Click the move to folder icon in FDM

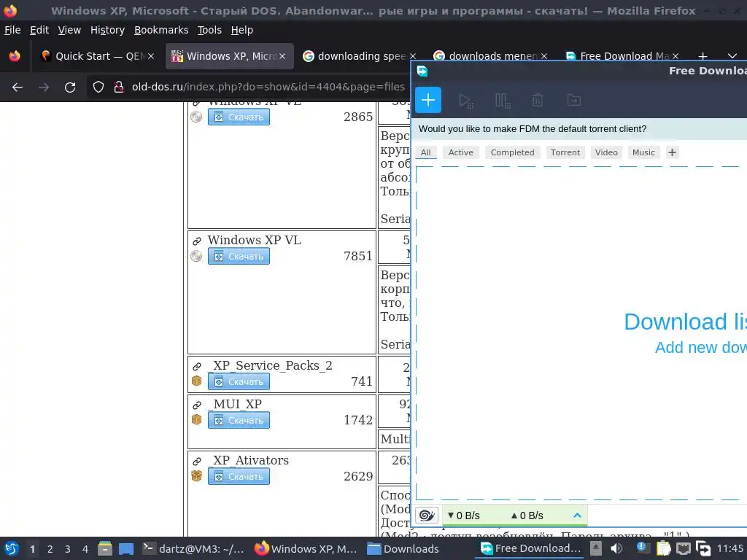point(573,100)
